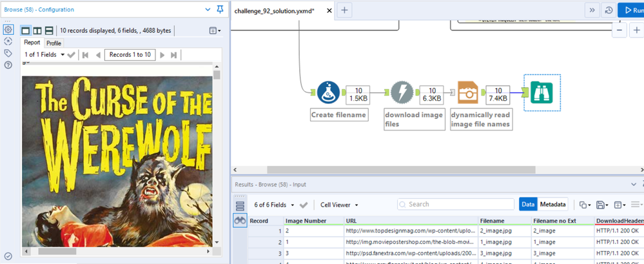Open new window dropdown in Results toolbar
Image resolution: width=644 pixels, height=264 pixels.
click(x=619, y=205)
